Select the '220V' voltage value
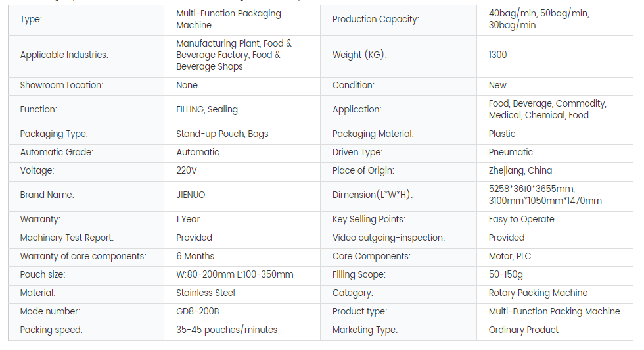The height and width of the screenshot is (350, 644). coord(186,170)
